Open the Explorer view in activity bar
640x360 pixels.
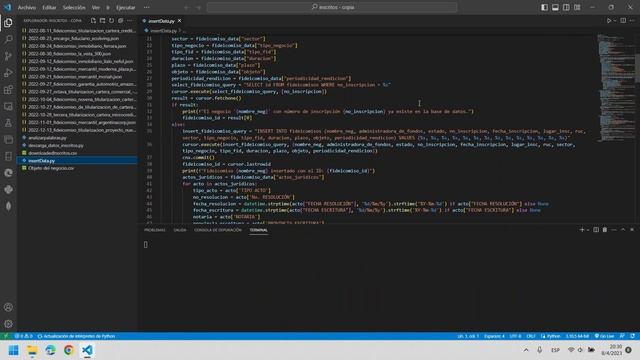[x=8, y=23]
